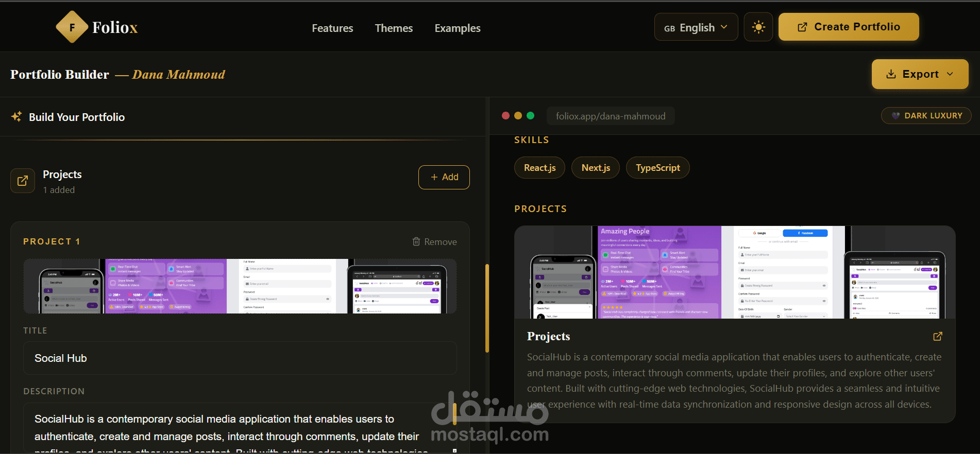980x454 pixels.
Task: Click the SKILLS heading in the preview
Action: click(532, 140)
